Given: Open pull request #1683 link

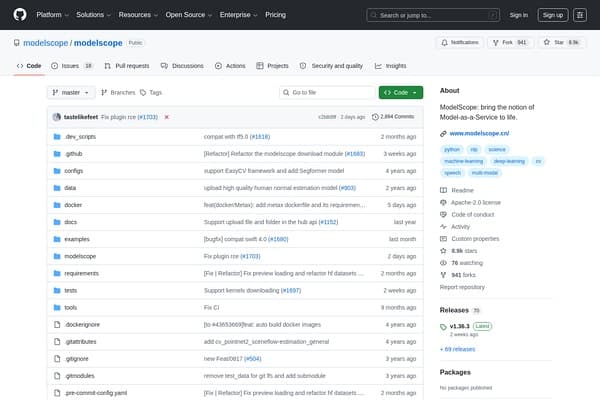Looking at the screenshot, I should (355, 154).
